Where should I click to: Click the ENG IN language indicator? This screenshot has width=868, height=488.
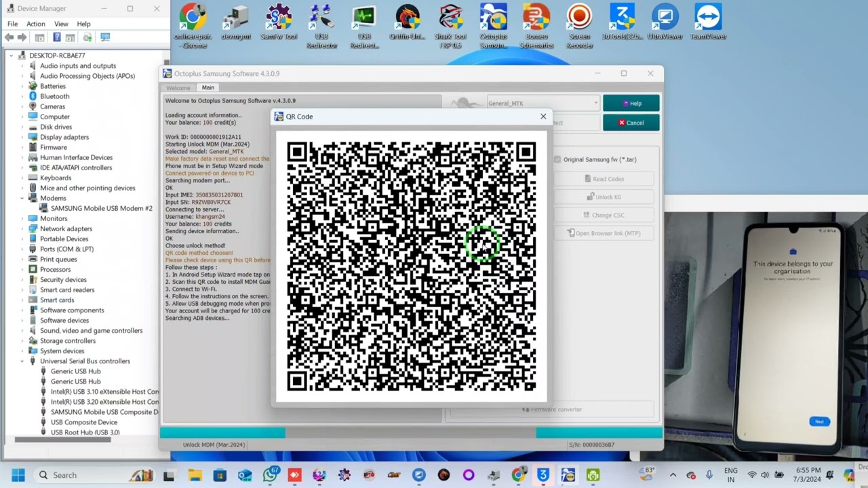coord(730,475)
